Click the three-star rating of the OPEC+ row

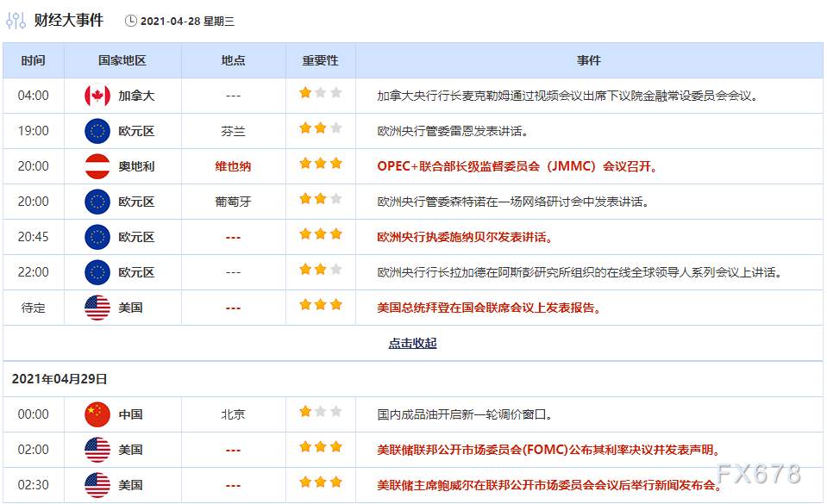(x=321, y=164)
